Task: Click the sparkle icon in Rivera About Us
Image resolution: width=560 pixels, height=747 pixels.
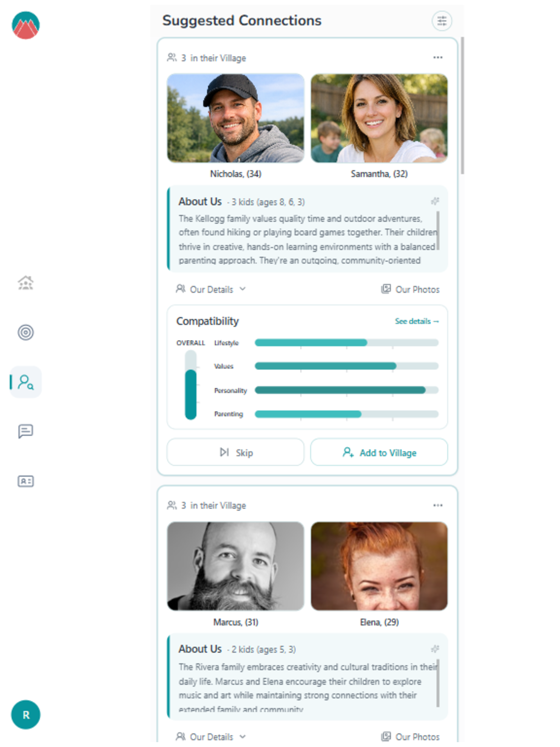Action: (x=435, y=648)
